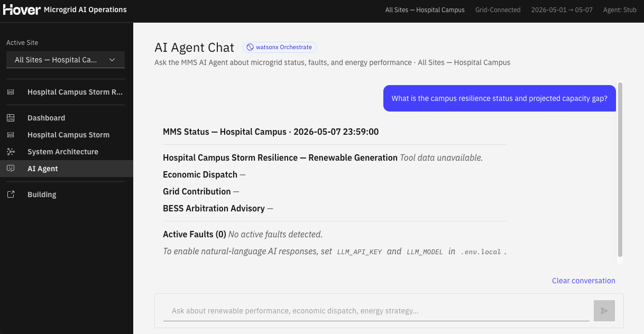
Task: Click BESS Arbitration Advisory line
Action: pyautogui.click(x=218, y=208)
